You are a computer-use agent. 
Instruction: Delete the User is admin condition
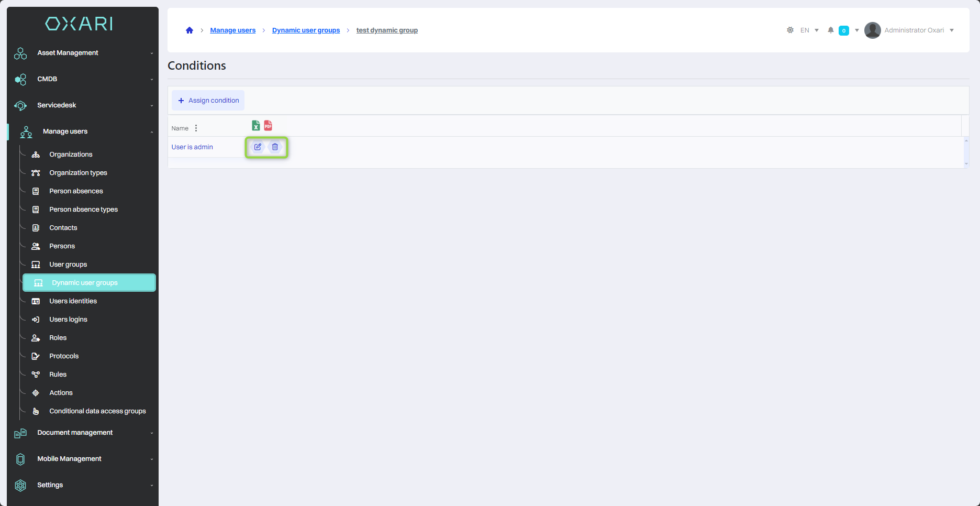click(275, 147)
